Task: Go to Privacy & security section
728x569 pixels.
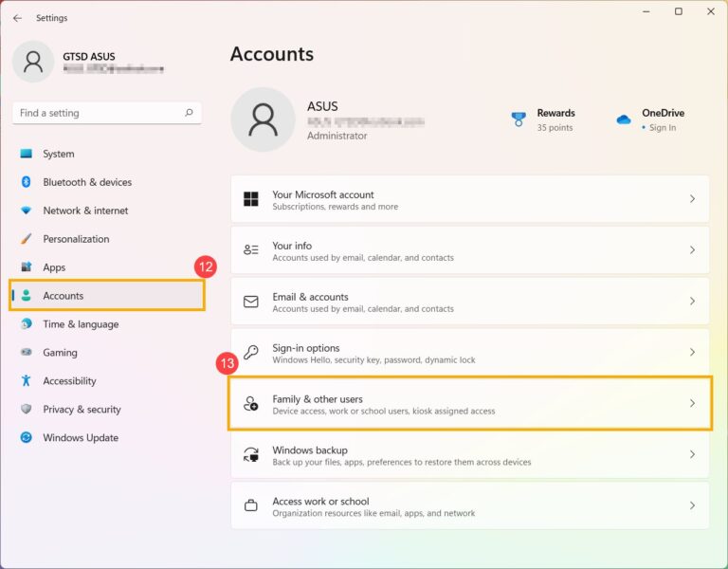Action: (x=82, y=410)
